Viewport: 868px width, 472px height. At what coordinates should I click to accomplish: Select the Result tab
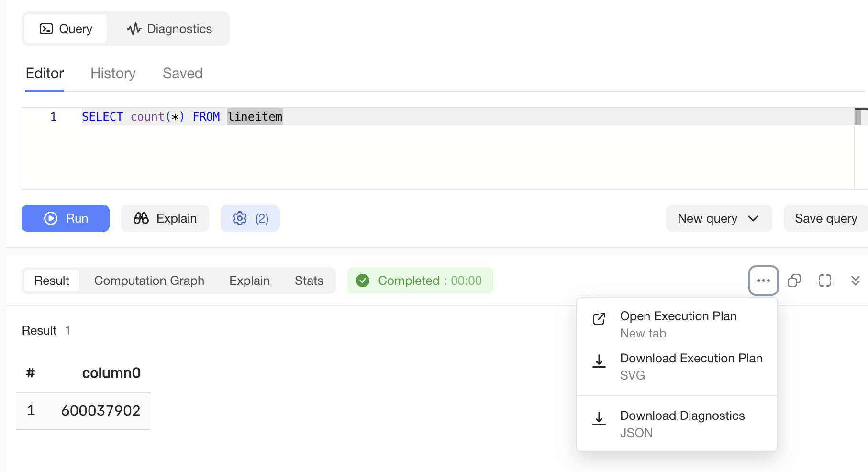tap(52, 281)
